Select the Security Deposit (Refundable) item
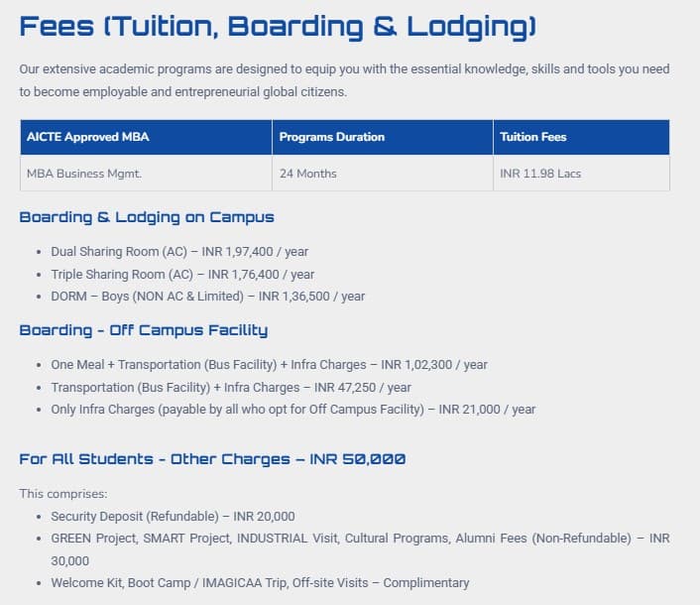The width and height of the screenshot is (700, 605). [x=173, y=517]
